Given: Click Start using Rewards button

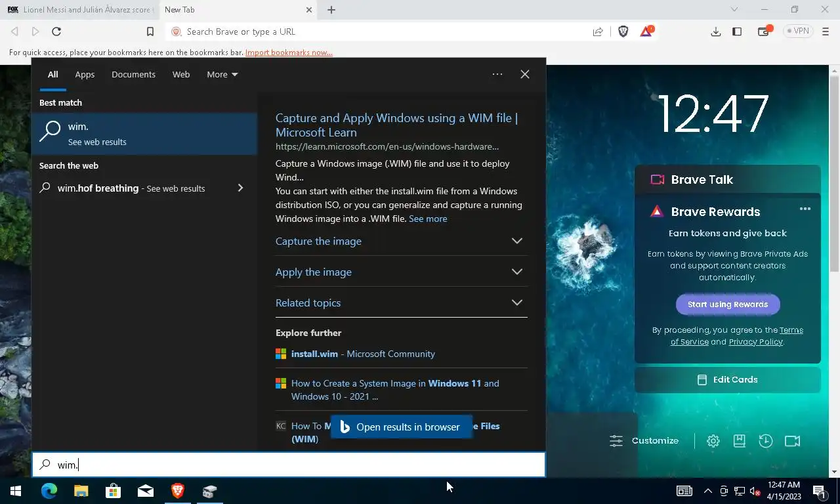Looking at the screenshot, I should click(x=728, y=304).
